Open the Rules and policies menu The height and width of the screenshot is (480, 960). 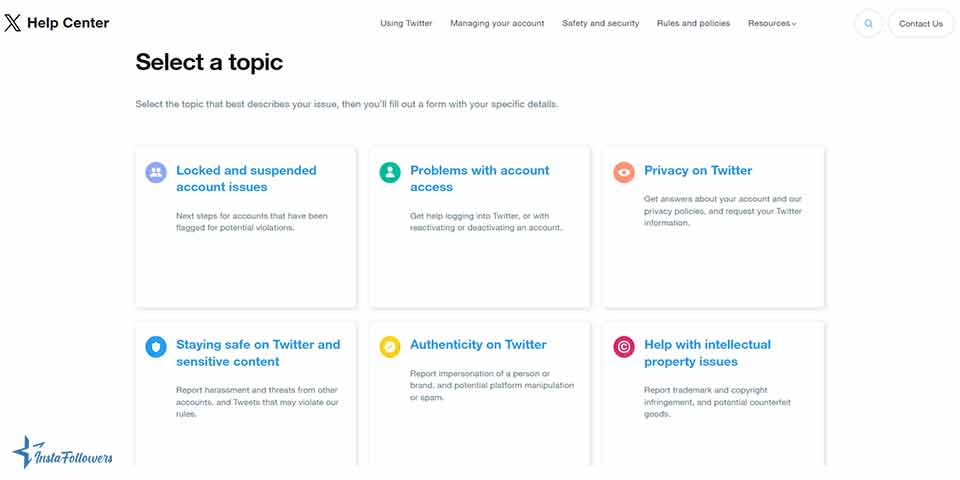pos(693,24)
